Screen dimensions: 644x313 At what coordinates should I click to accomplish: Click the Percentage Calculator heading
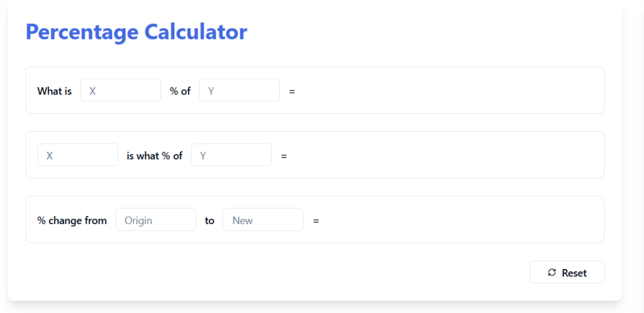[x=136, y=32]
